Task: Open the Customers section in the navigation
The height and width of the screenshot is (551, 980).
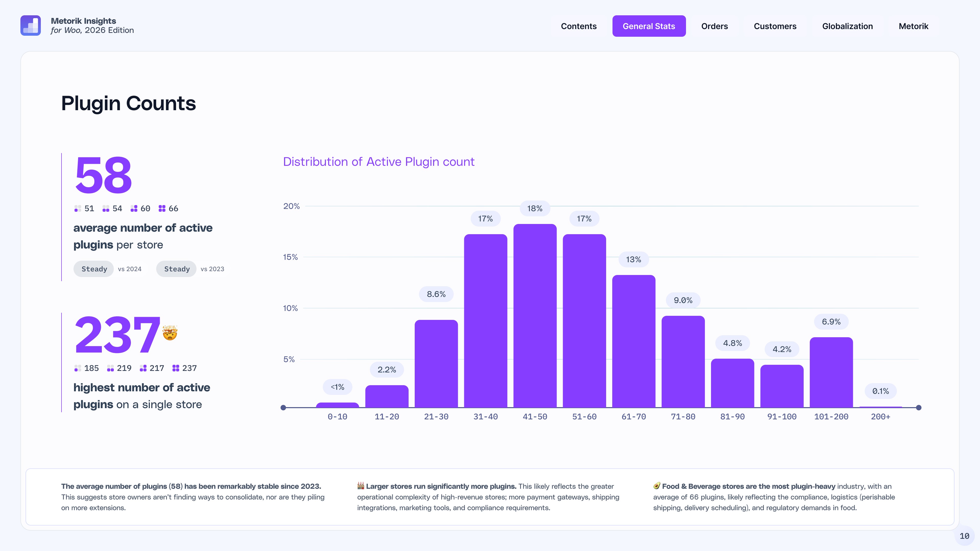Action: [x=775, y=26]
